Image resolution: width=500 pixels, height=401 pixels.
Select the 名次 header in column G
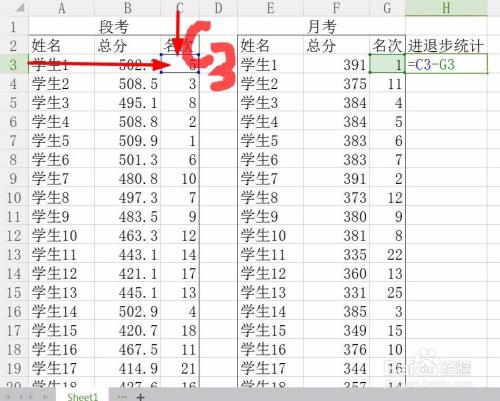pos(387,45)
